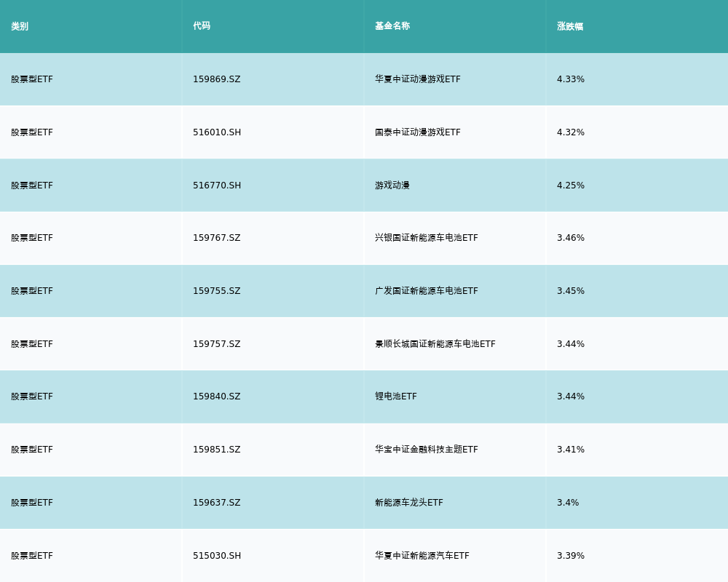Viewport: 728px width, 582px height.
Task: Select fund code 516770.SH
Action: pyautogui.click(x=217, y=186)
